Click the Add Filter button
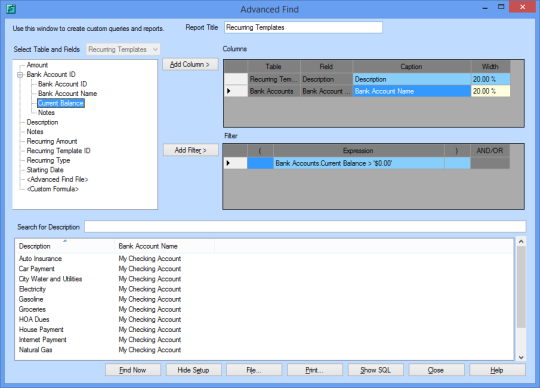The image size is (540, 388). point(190,150)
